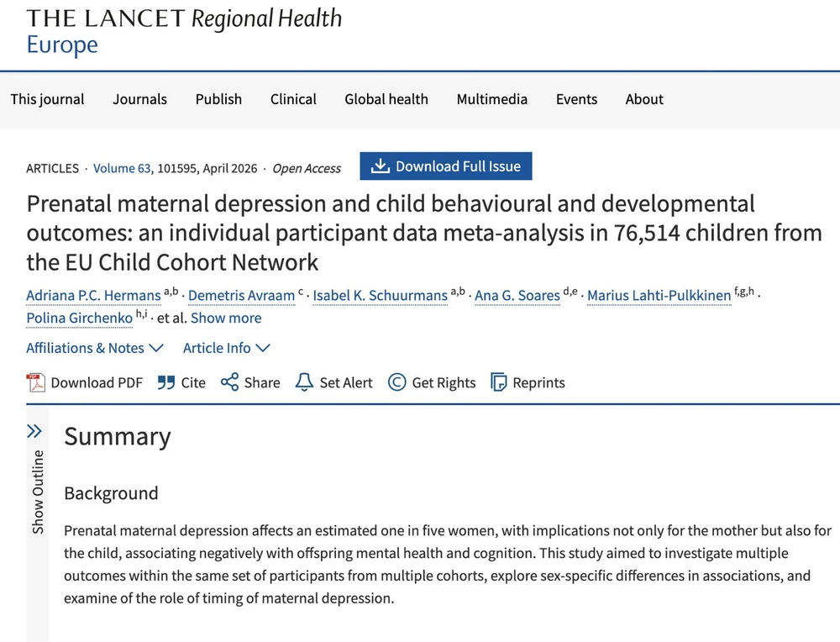Open author Marius Lahti-Pulkkinen's details
840x642 pixels.
click(659, 295)
